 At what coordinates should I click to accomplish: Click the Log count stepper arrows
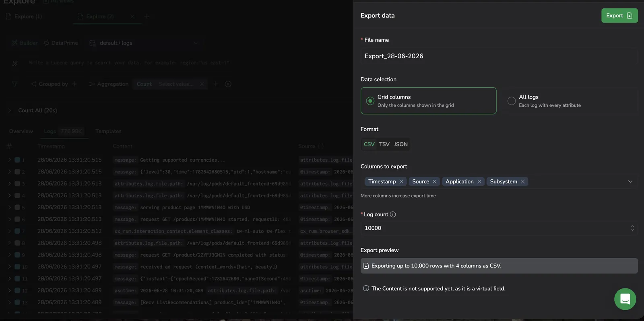[632, 228]
